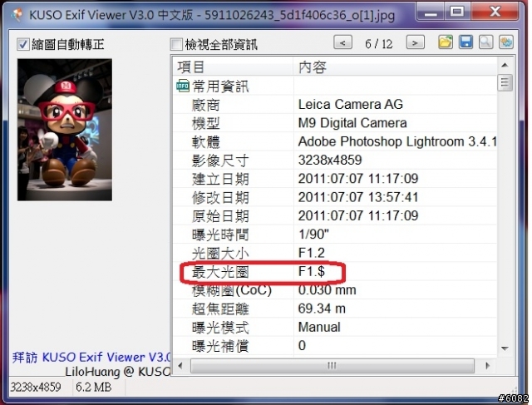Click vertical scrollbar up arrow

point(505,65)
